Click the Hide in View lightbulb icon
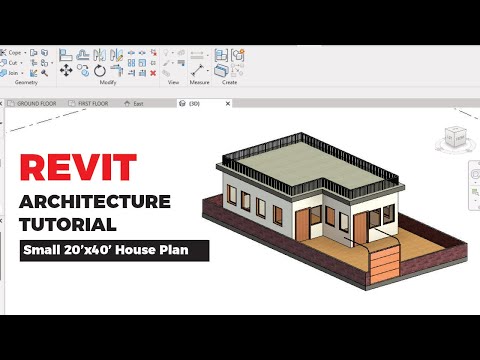 tap(166, 53)
